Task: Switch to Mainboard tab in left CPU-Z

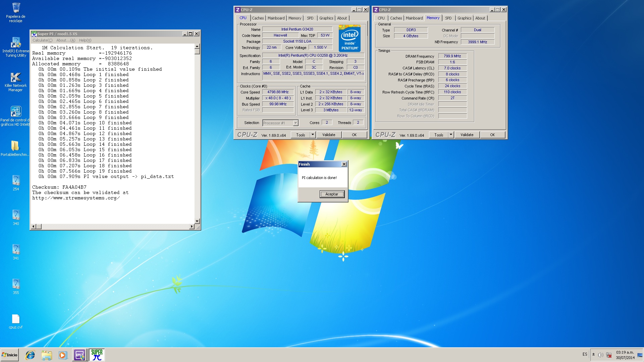Action: pyautogui.click(x=276, y=18)
